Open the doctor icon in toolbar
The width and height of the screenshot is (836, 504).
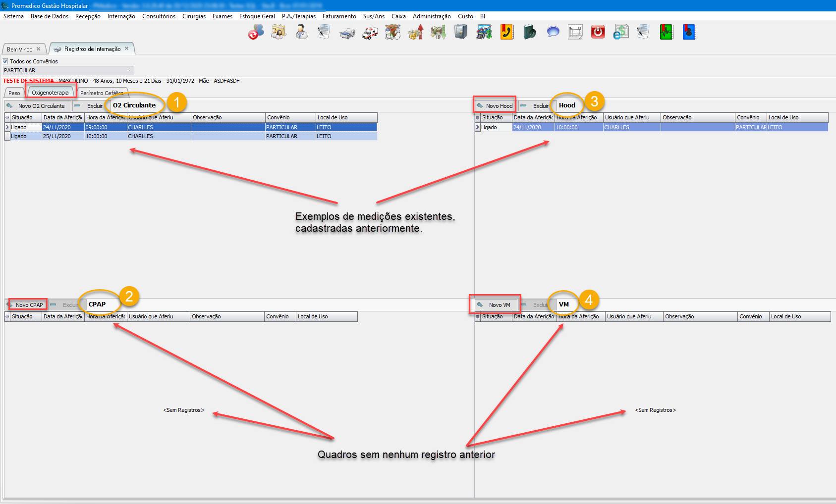(301, 33)
